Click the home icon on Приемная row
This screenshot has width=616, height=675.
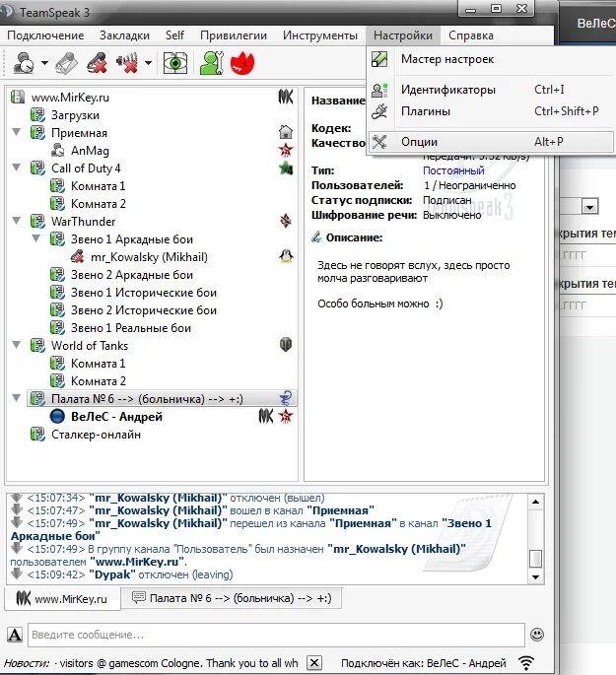pos(286,132)
